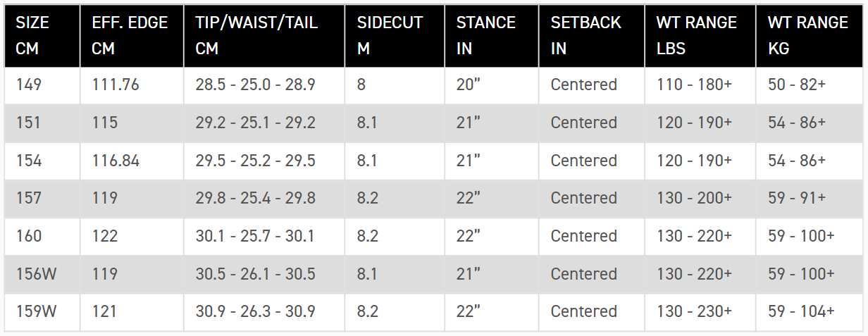Click the sidecut value 8 cell

(x=361, y=85)
